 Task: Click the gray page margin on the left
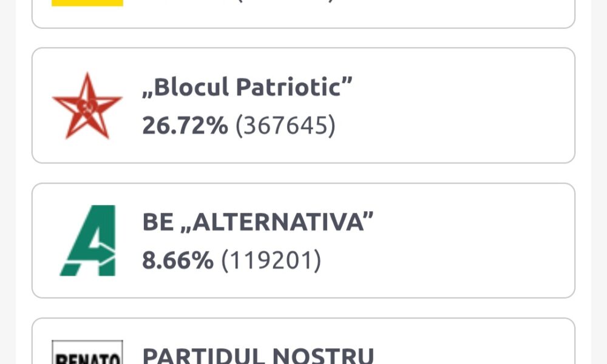8,182
